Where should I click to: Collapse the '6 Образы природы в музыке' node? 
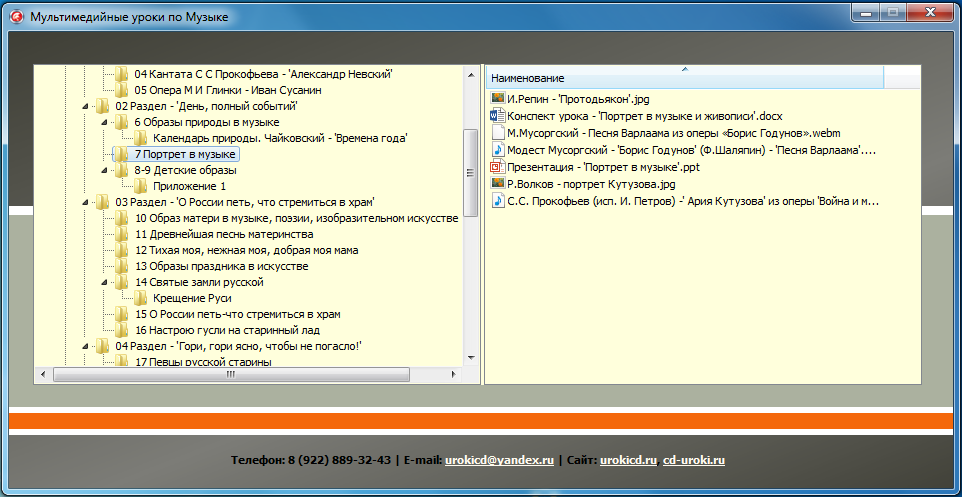tap(104, 122)
